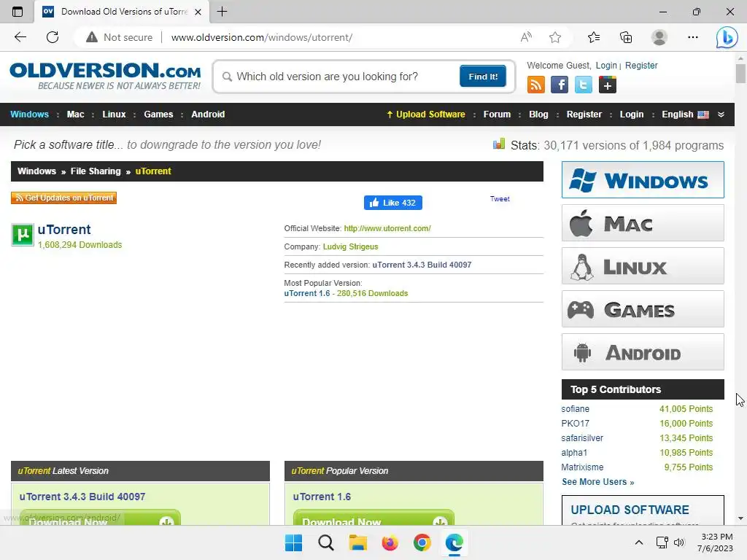The image size is (747, 560).
Task: Click the Edge icon in taskbar
Action: 454,542
